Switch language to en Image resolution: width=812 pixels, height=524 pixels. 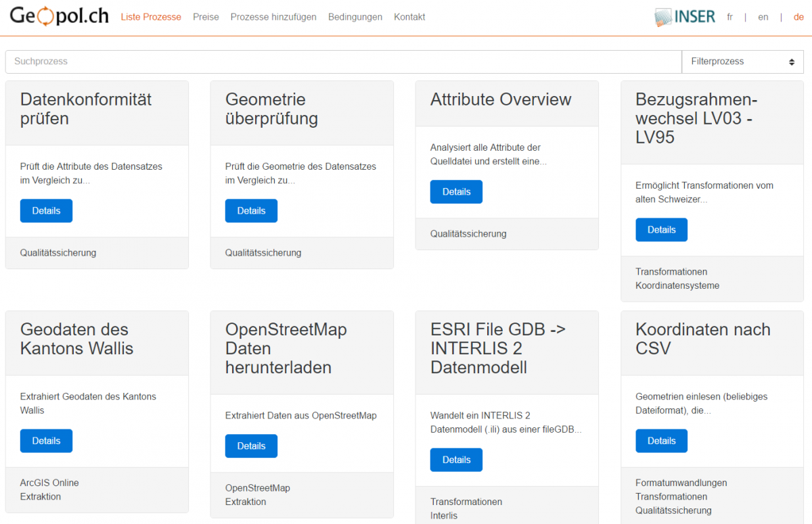pos(763,17)
